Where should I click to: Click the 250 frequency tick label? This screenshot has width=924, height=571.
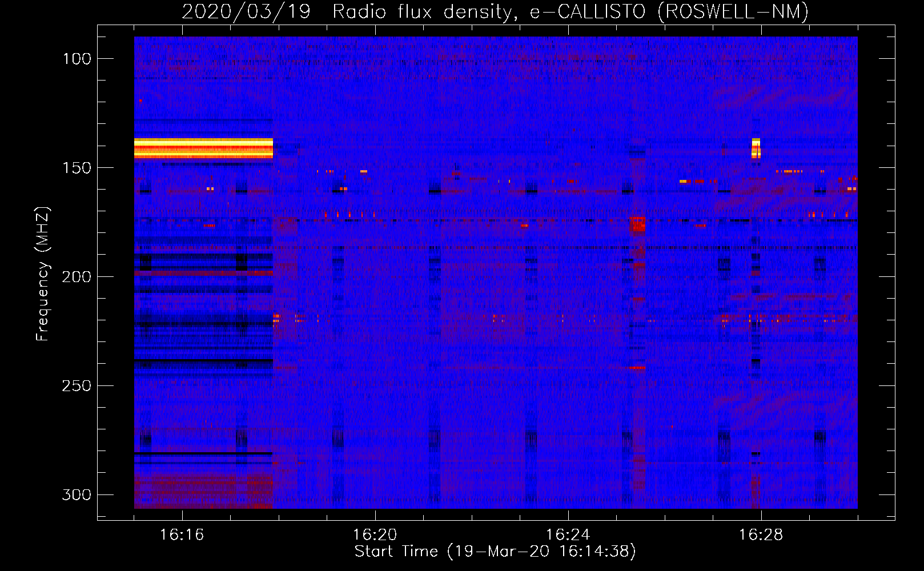[x=77, y=386]
